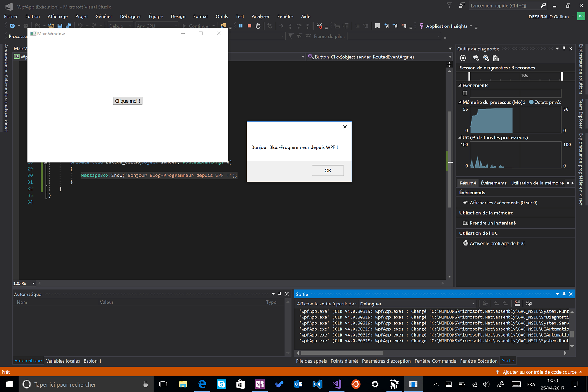Pause debugging with the pause icon
Screen dimensions: 588x392
[x=241, y=26]
